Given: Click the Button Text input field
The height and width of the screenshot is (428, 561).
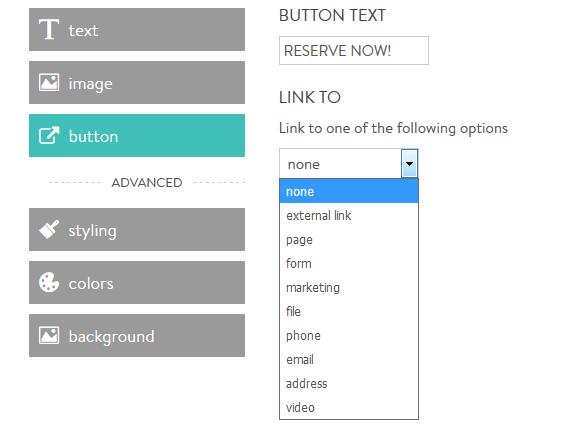Looking at the screenshot, I should coord(354,50).
